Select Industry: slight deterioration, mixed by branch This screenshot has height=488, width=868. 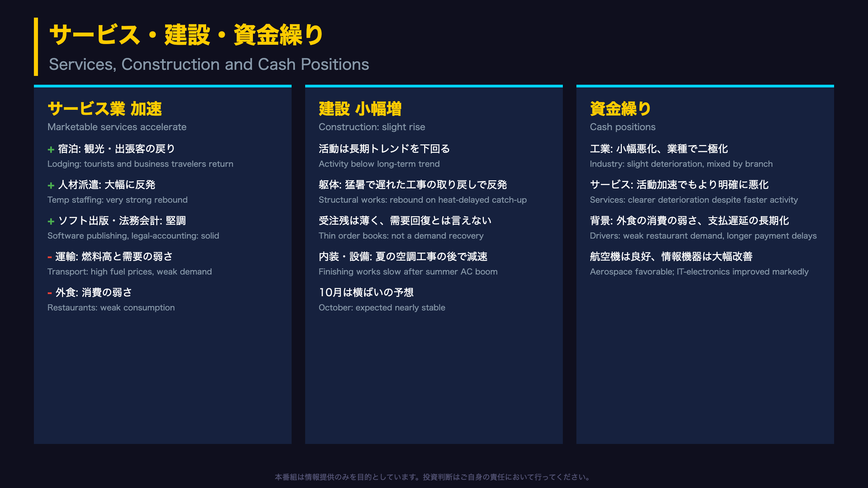(x=682, y=164)
